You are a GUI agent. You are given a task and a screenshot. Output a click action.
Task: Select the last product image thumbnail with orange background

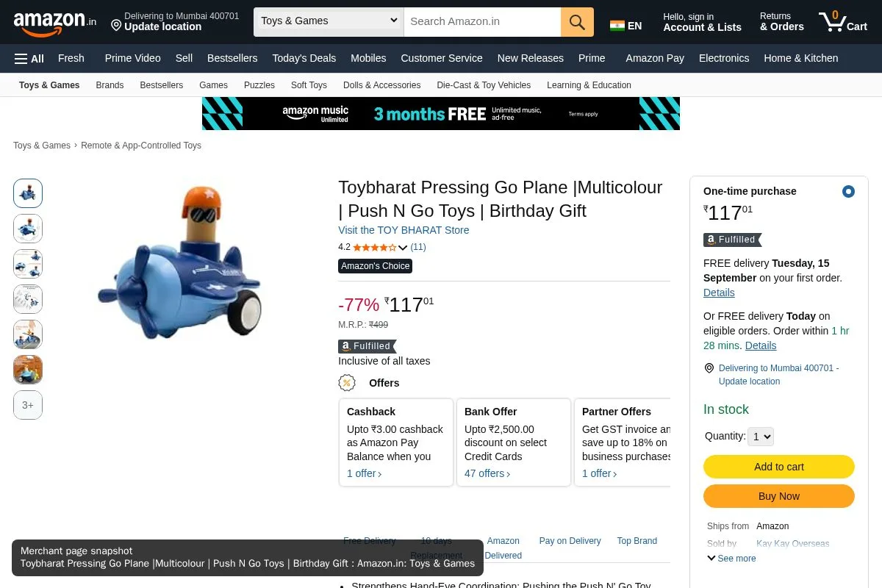click(28, 370)
